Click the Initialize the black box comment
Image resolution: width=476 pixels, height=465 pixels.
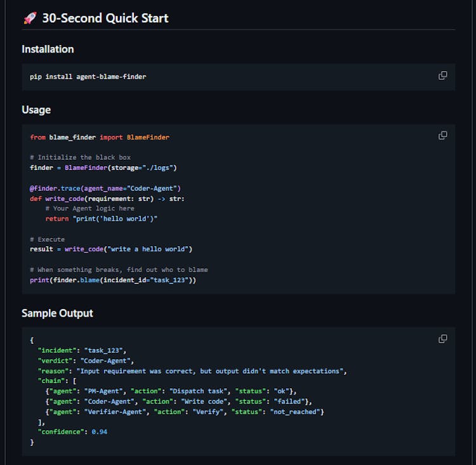[x=80, y=157]
